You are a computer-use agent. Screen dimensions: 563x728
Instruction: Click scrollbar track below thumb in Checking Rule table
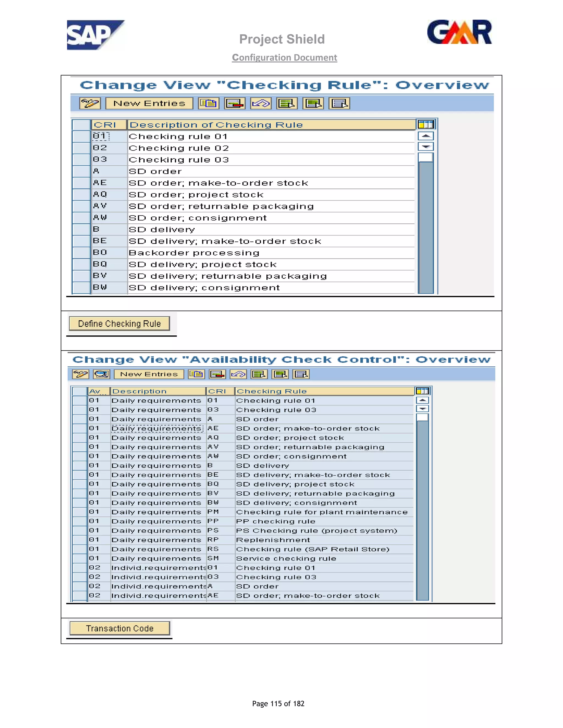click(426, 227)
